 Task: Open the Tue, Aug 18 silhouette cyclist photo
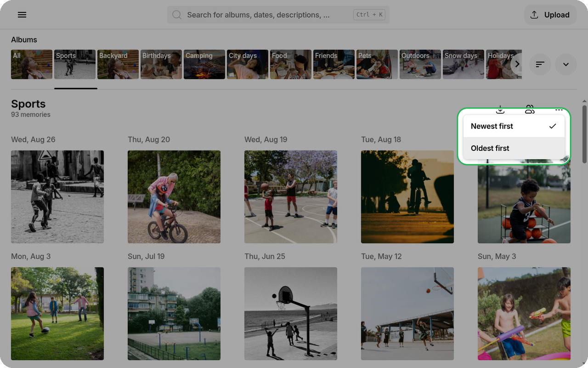point(407,197)
